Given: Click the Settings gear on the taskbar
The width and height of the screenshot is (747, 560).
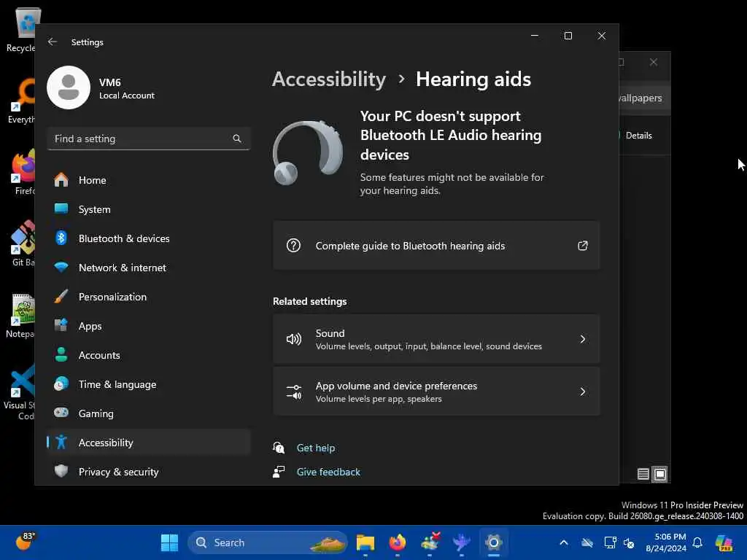Looking at the screenshot, I should pos(494,542).
